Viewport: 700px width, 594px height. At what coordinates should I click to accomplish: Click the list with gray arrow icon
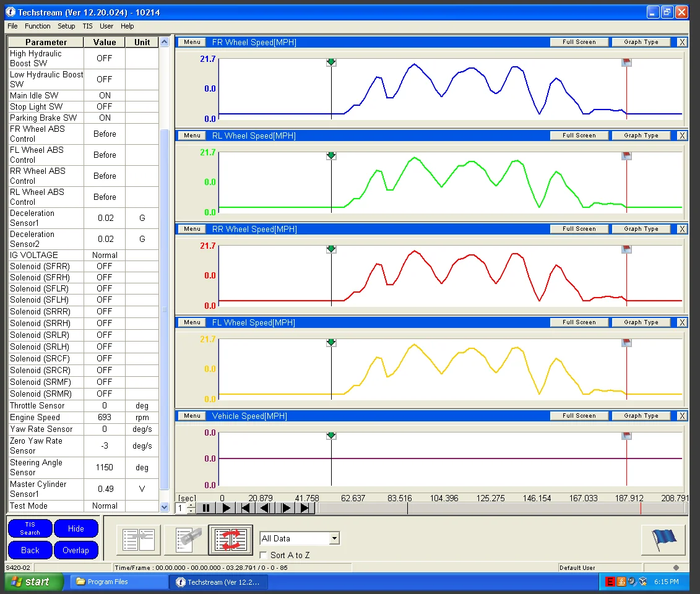click(x=139, y=540)
